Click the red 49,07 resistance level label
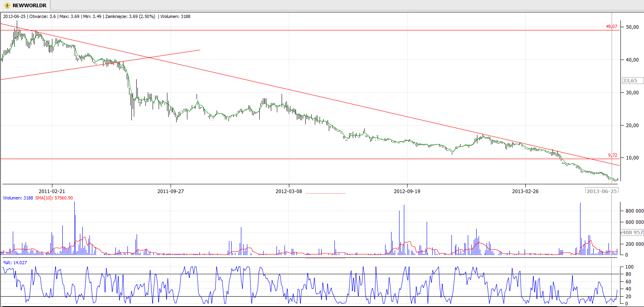 pyautogui.click(x=611, y=26)
